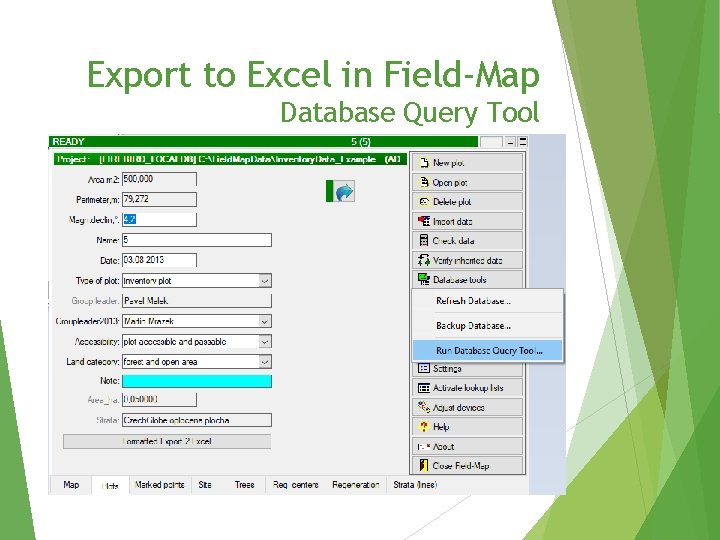
Task: Click the Import data button label
Action: pos(453,221)
